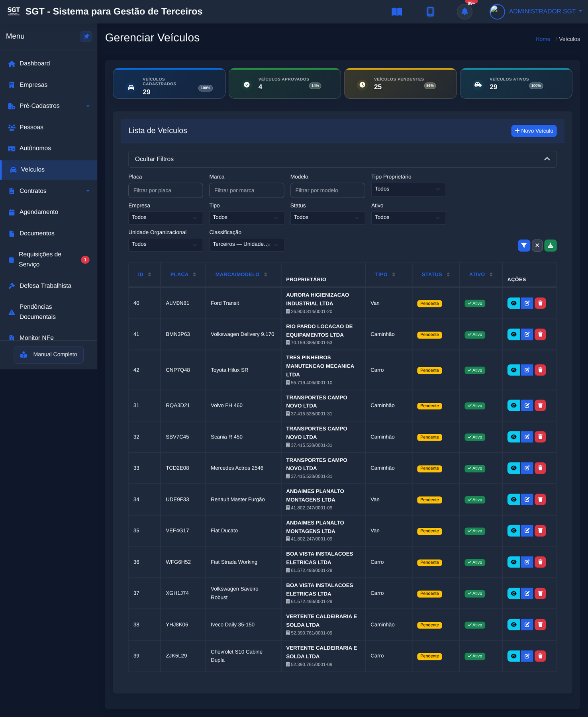The height and width of the screenshot is (717, 588).
Task: Expand the Pré-Cadastros submenu
Action: [49, 106]
